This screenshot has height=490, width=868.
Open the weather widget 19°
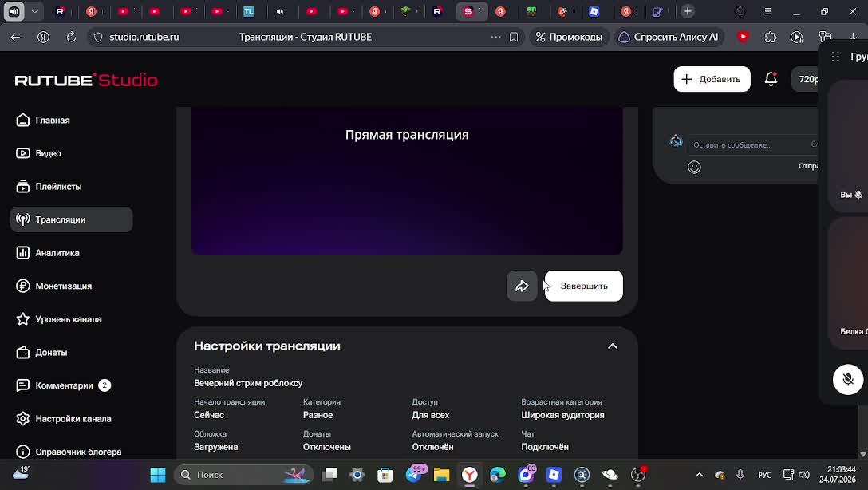[x=21, y=473]
